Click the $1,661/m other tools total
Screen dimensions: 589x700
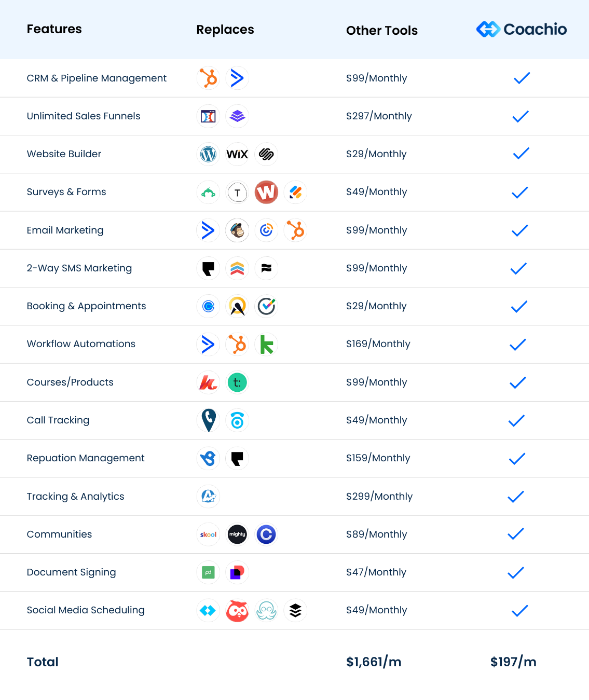coord(374,662)
